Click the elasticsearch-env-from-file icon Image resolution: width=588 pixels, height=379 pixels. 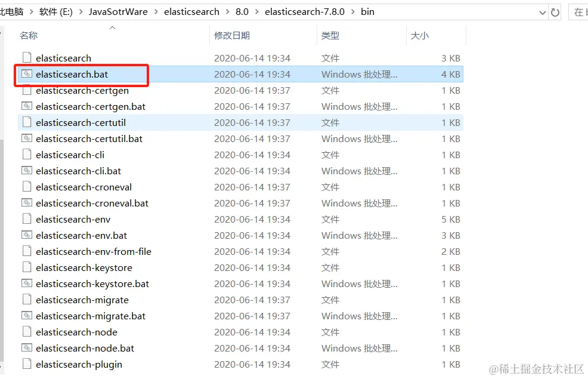pos(27,251)
